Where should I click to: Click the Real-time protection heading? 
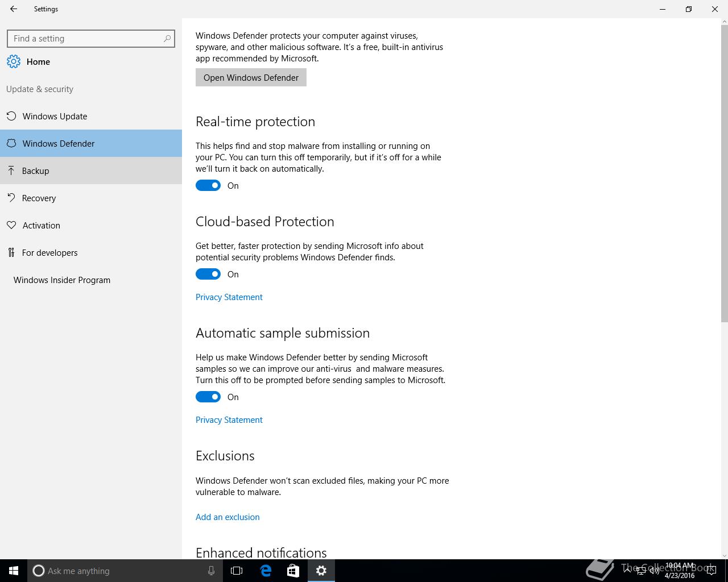255,122
